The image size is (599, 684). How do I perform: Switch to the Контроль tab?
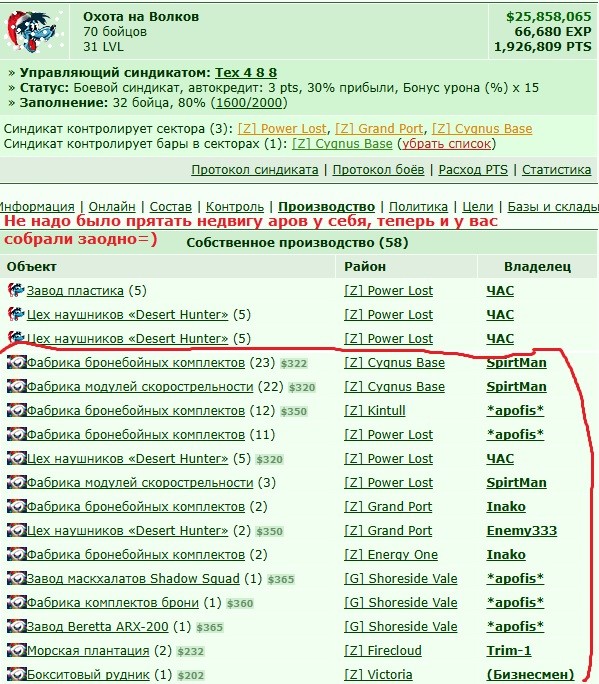pyautogui.click(x=235, y=206)
